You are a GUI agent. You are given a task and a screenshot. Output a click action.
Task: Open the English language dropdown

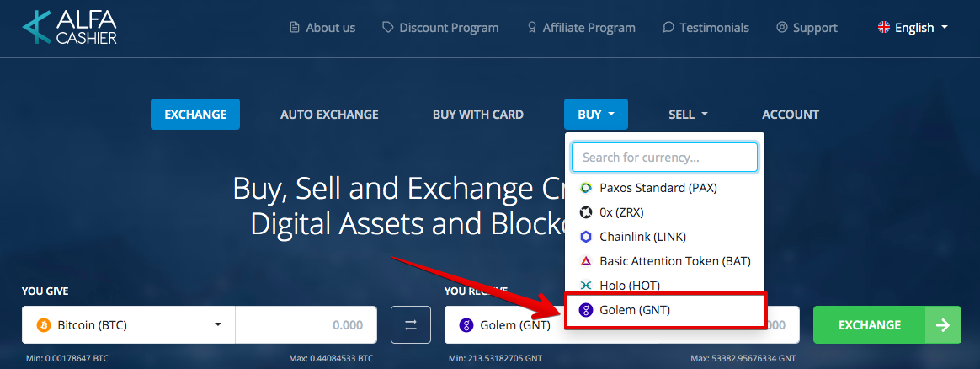(x=913, y=28)
